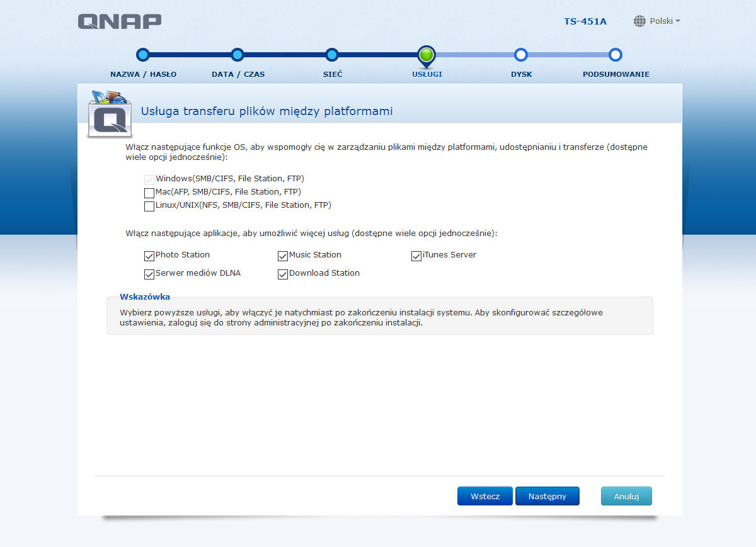Image resolution: width=756 pixels, height=547 pixels.
Task: Select the green USŁUGI step pin
Action: (427, 56)
